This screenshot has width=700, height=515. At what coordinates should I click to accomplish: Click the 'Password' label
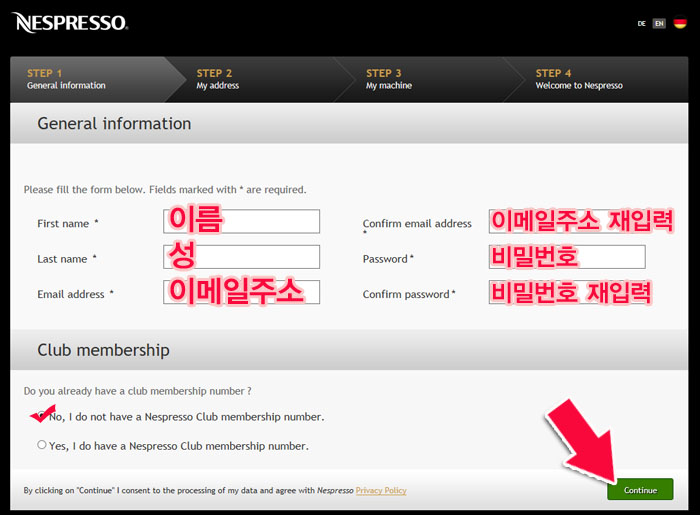385,259
